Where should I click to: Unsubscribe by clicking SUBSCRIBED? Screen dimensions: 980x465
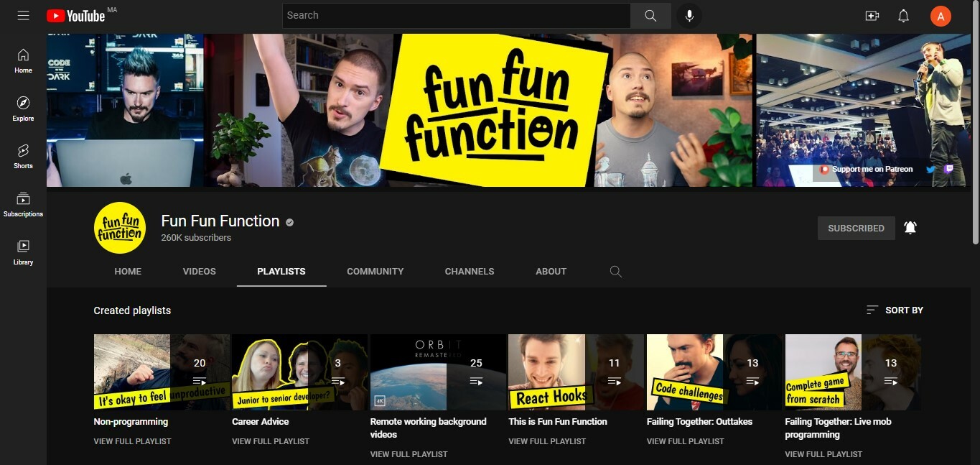856,228
